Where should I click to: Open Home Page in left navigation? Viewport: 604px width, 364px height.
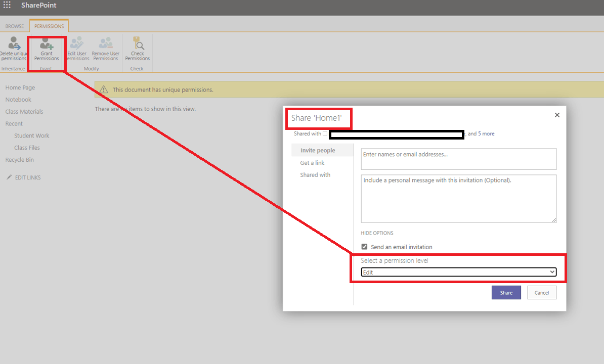(20, 87)
